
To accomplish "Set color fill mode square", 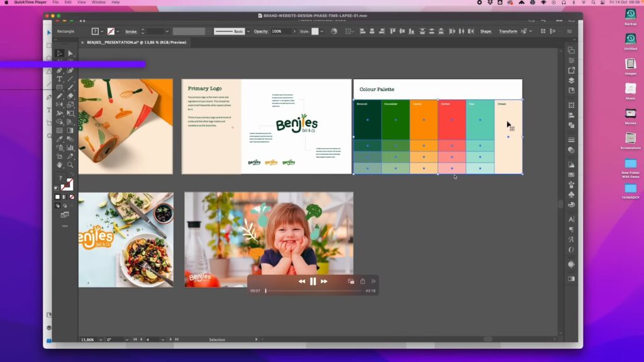I will [57, 197].
